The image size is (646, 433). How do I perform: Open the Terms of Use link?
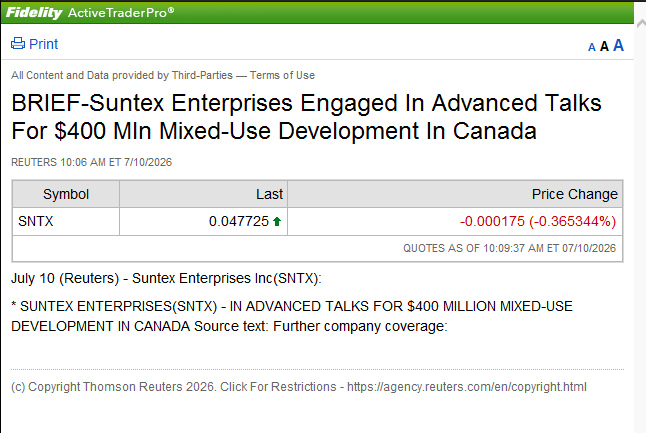(282, 75)
